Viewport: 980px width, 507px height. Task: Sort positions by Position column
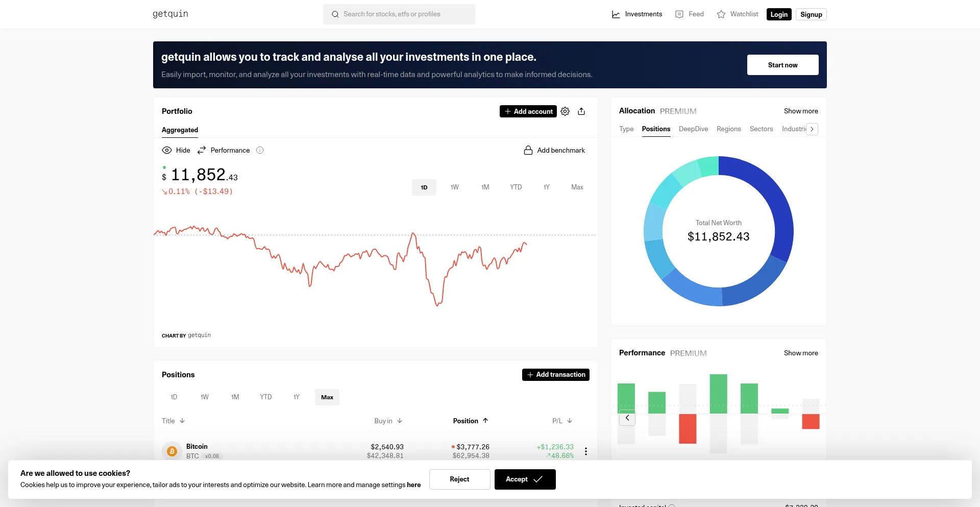(471, 421)
